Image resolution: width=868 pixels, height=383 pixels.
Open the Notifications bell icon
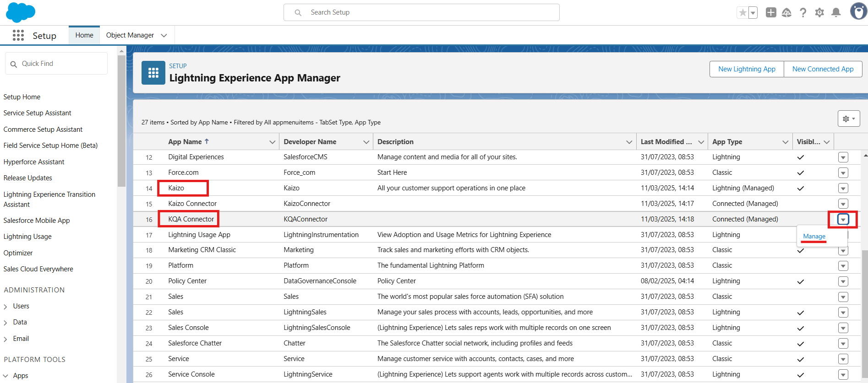point(836,12)
